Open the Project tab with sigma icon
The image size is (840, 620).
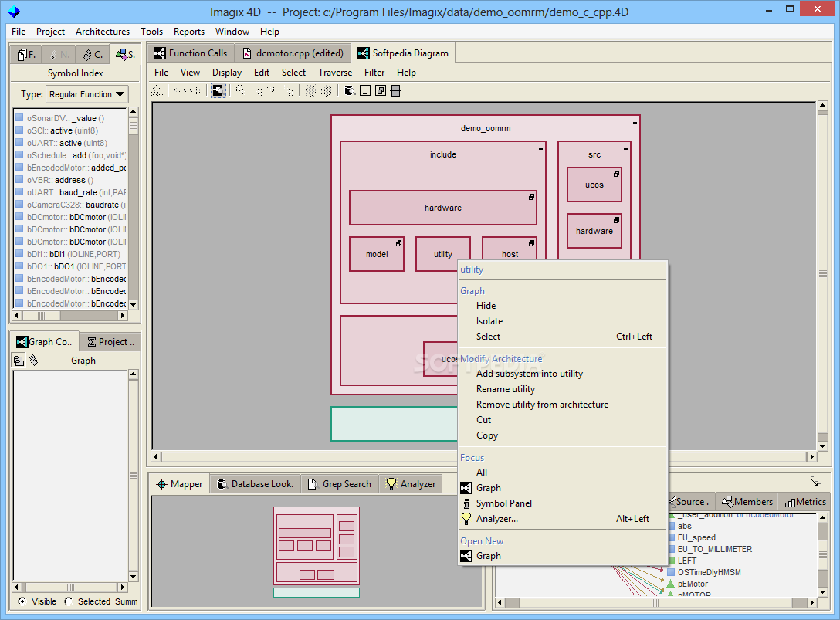111,342
